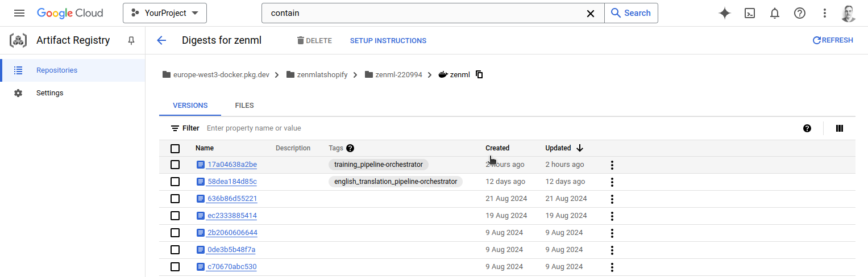868x277 pixels.
Task: Click the english_translation_pipeline-orchestrator tag chip
Action: point(396,182)
